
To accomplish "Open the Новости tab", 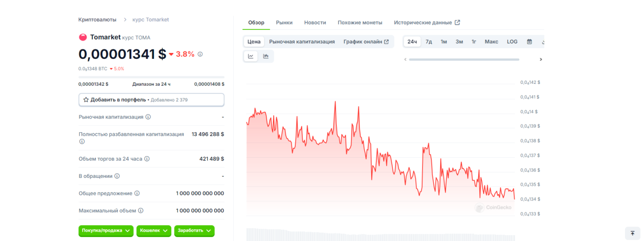I will tap(315, 23).
